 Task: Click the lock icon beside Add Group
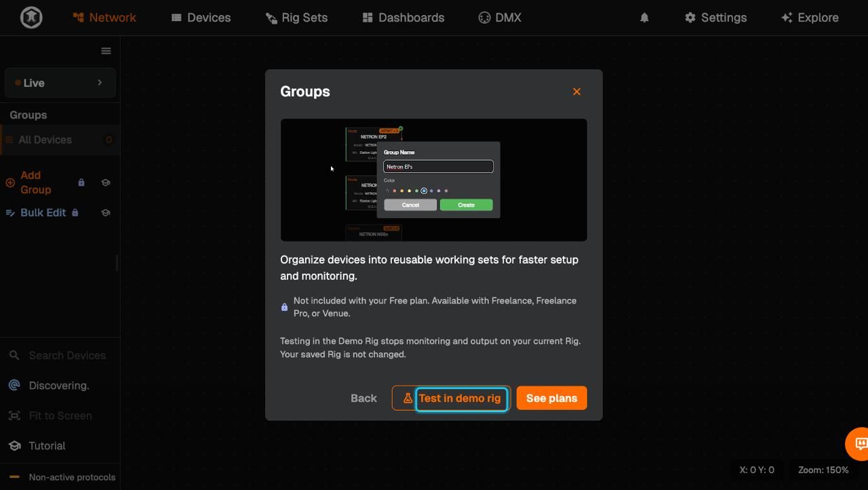[x=81, y=182]
